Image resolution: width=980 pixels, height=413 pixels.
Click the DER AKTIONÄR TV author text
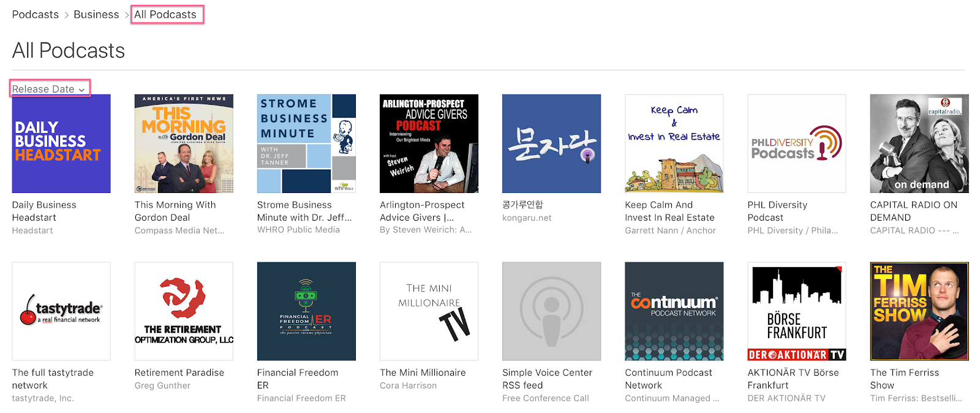click(786, 398)
